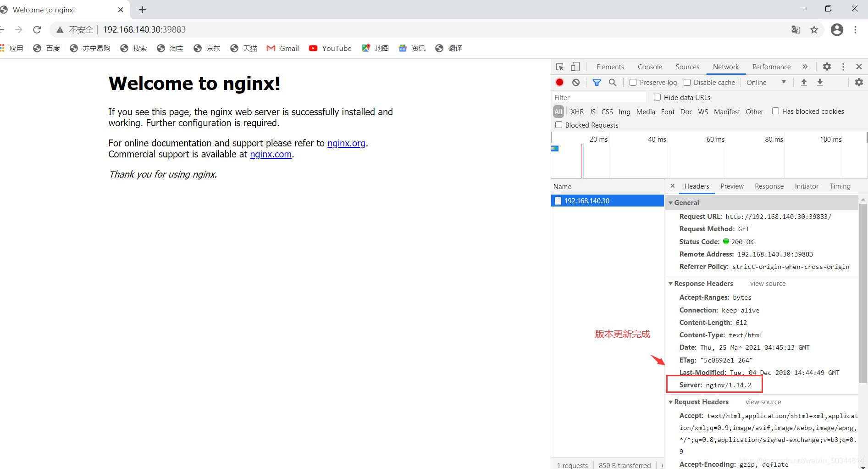Toggle the network filter funnel icon
The height and width of the screenshot is (469, 868).
pyautogui.click(x=597, y=83)
